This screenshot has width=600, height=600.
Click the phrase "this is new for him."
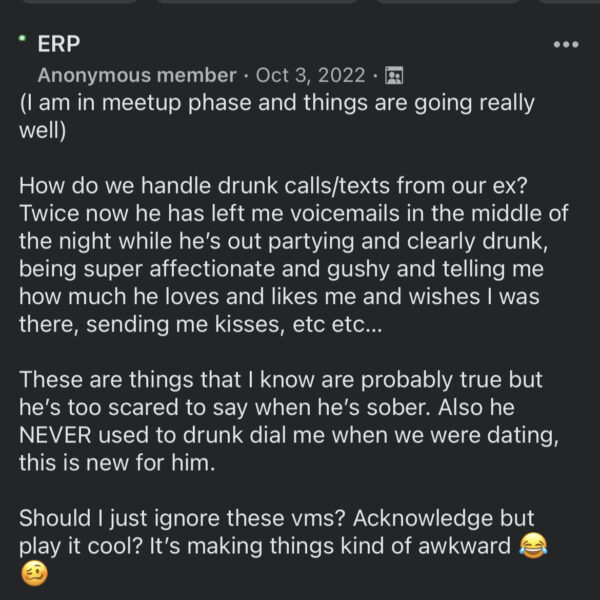pyautogui.click(x=117, y=463)
